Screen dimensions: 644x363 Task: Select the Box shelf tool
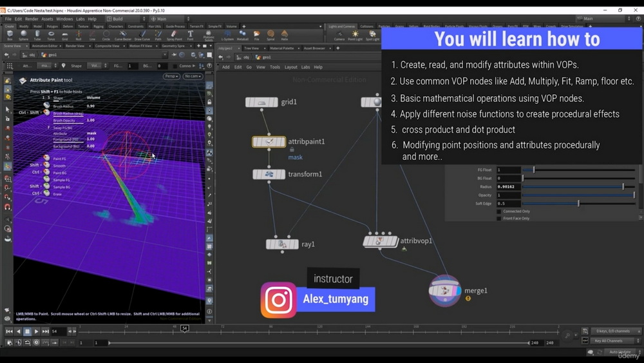[x=10, y=35]
